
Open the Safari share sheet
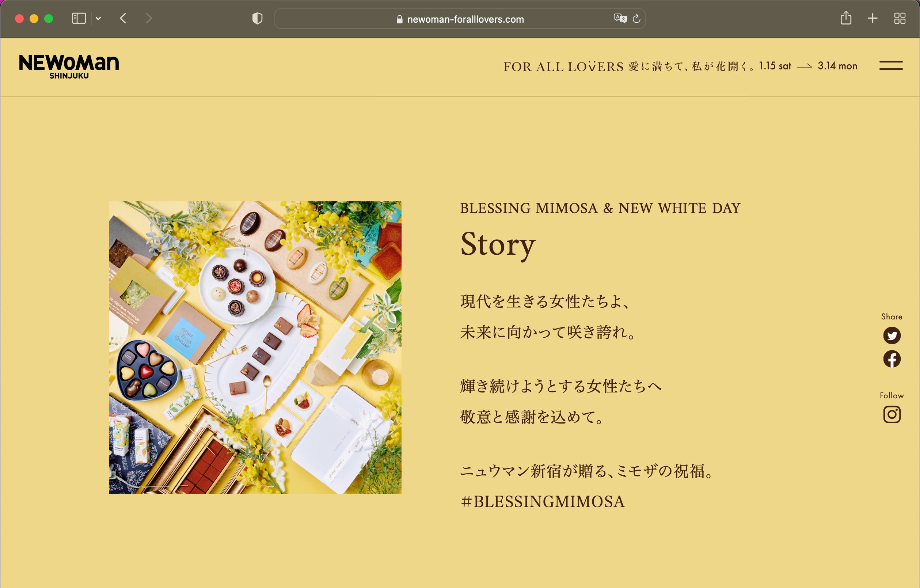(846, 18)
